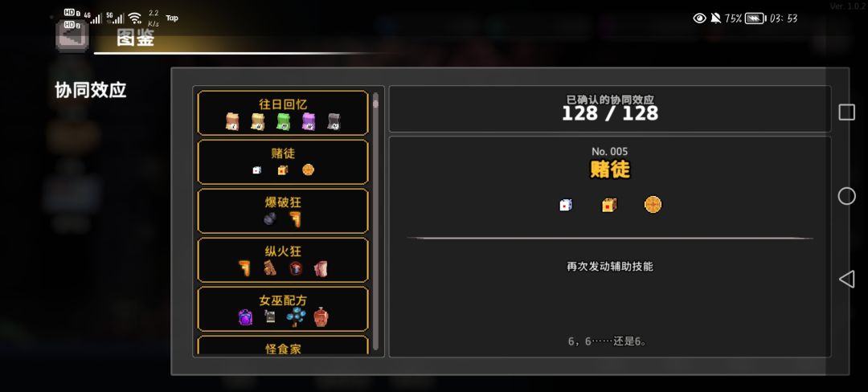The width and height of the screenshot is (868, 392).
Task: Open the 女巫配方 synergy entry
Action: [283, 309]
